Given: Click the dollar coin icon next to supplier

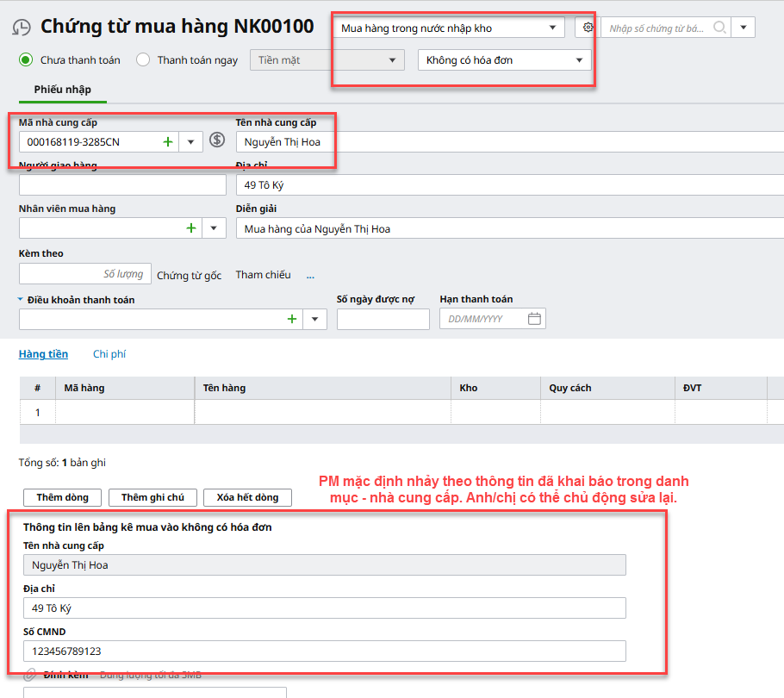Looking at the screenshot, I should (x=217, y=140).
